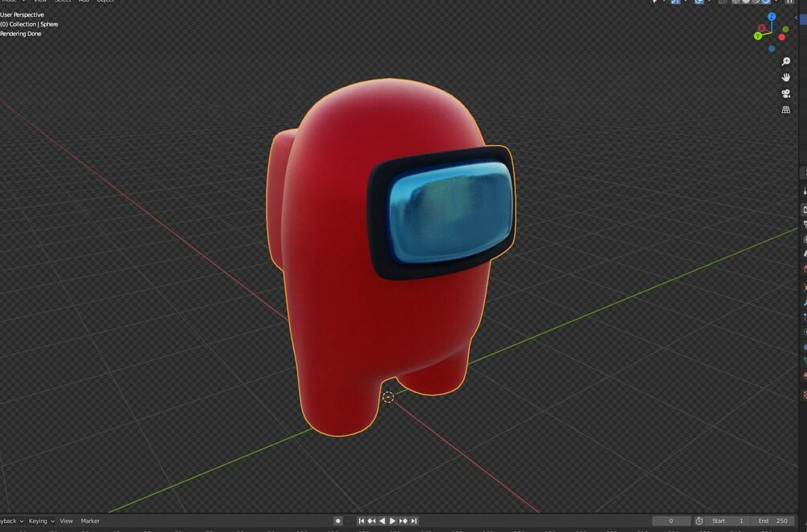Click the magnifier zoom view icon
This screenshot has width=807, height=532.
pos(786,62)
